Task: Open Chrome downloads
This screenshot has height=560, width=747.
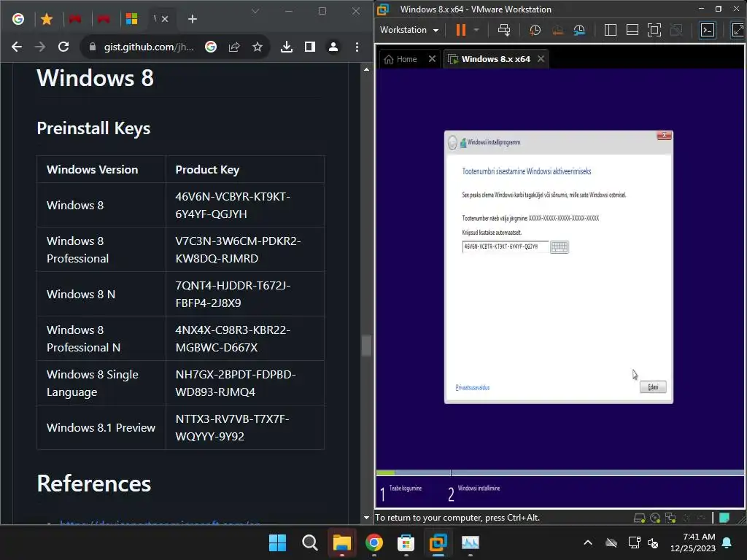Action: point(286,47)
